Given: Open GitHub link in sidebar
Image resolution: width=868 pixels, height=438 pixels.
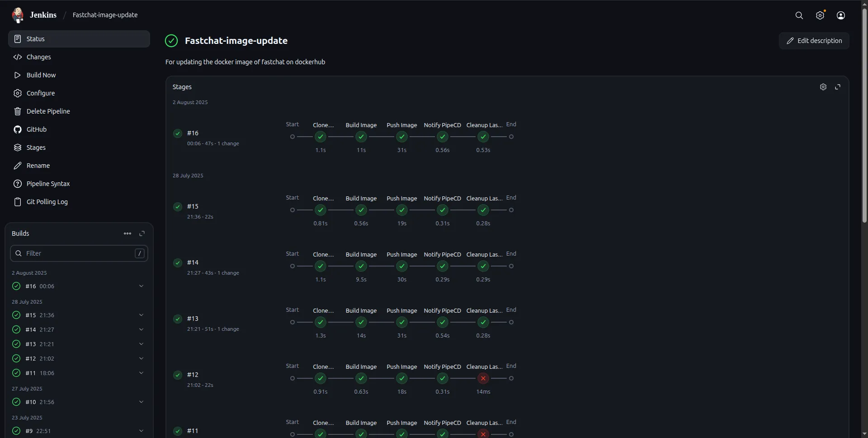Looking at the screenshot, I should pyautogui.click(x=79, y=129).
